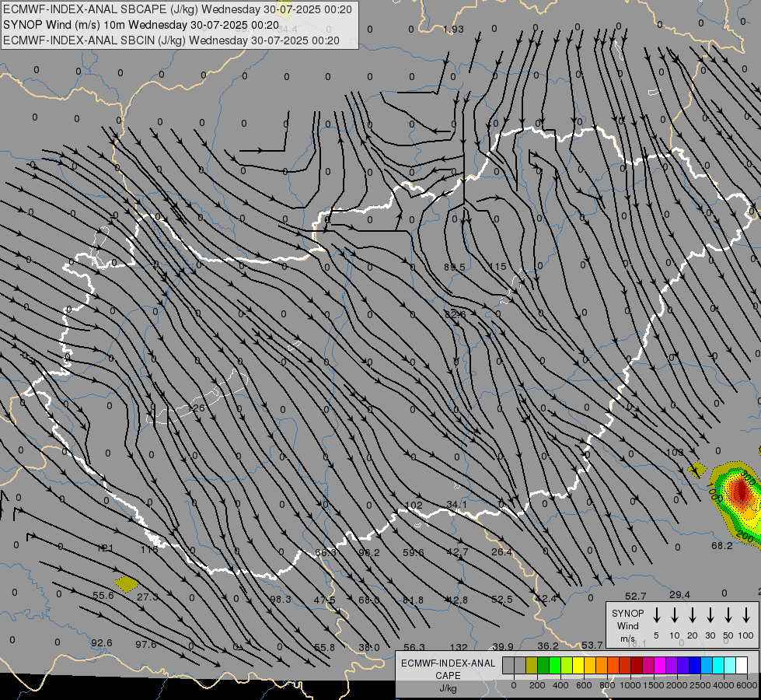Viewport: 761px width, 700px height.
Task: Click the map value 81.8
Action: pyautogui.click(x=413, y=600)
